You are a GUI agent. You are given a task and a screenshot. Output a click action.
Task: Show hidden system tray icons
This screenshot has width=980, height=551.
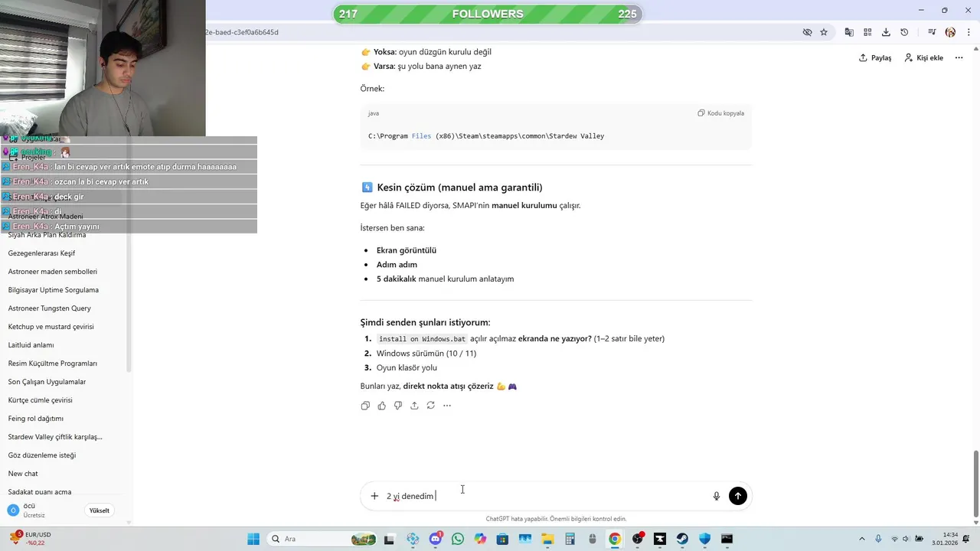click(862, 539)
